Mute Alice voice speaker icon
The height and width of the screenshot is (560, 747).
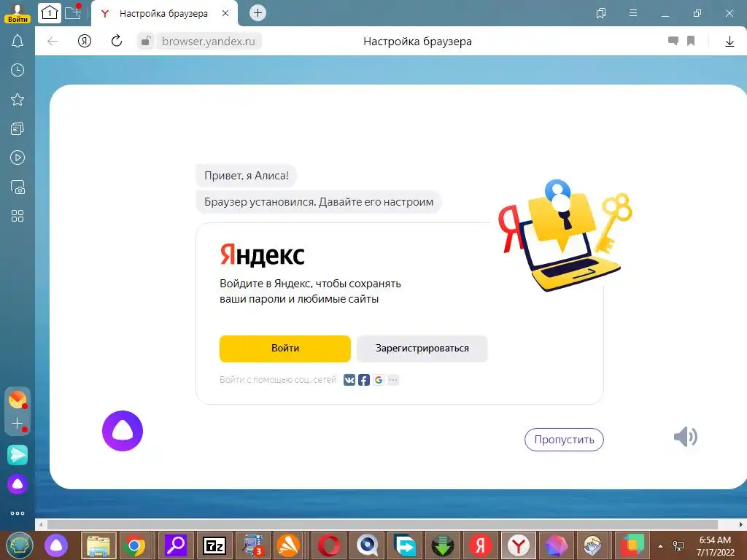(x=686, y=437)
